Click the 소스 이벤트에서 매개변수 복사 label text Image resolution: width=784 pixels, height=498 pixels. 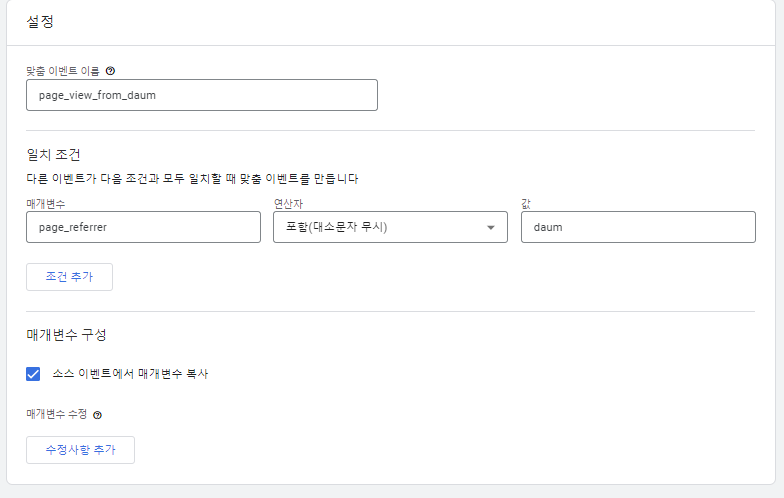[130, 374]
